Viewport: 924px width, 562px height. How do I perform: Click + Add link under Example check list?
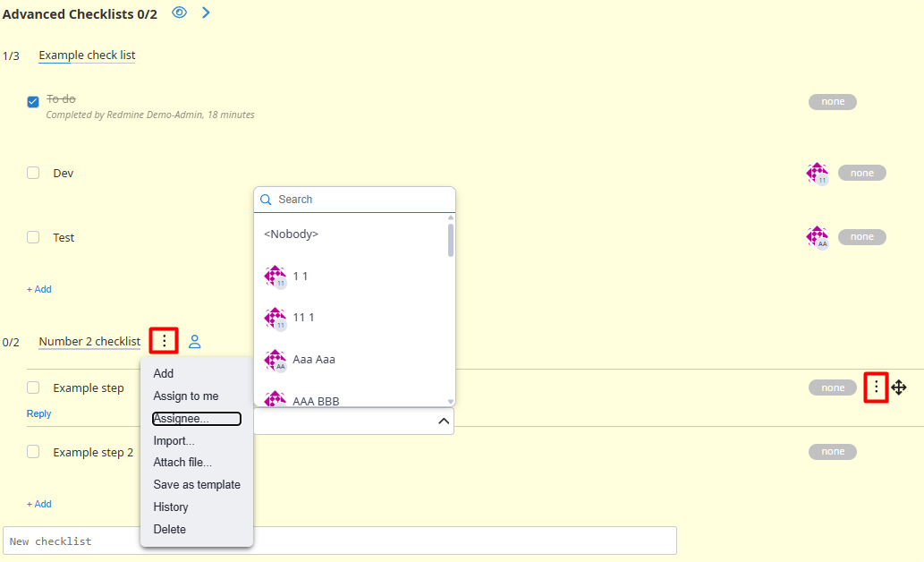click(38, 289)
